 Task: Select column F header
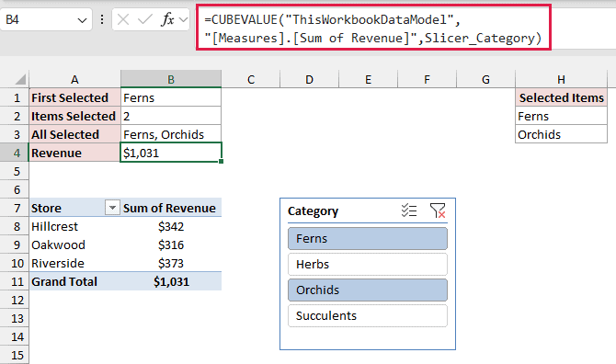427,80
